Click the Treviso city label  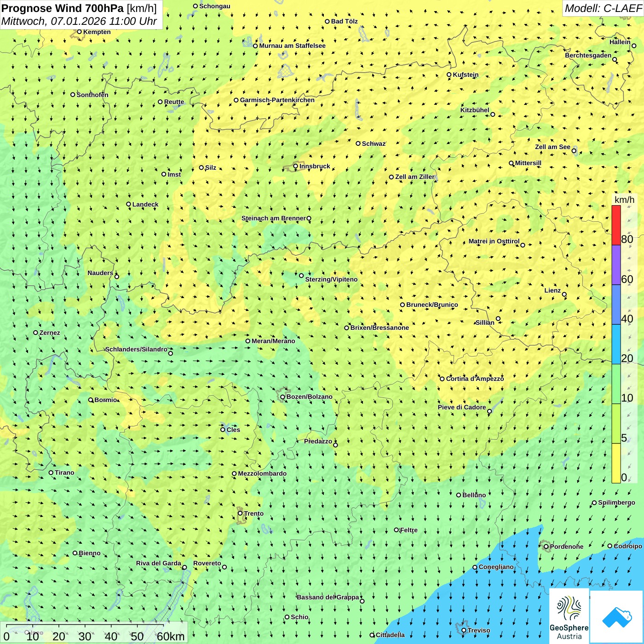pos(479,630)
